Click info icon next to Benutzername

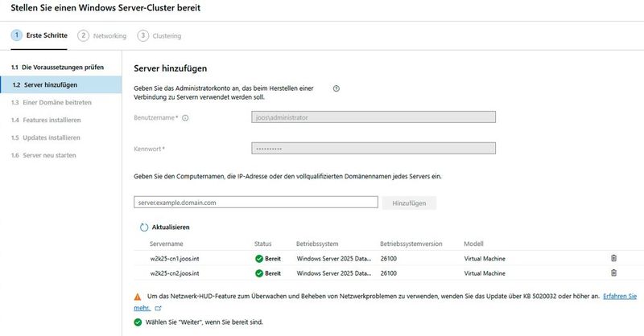(185, 117)
